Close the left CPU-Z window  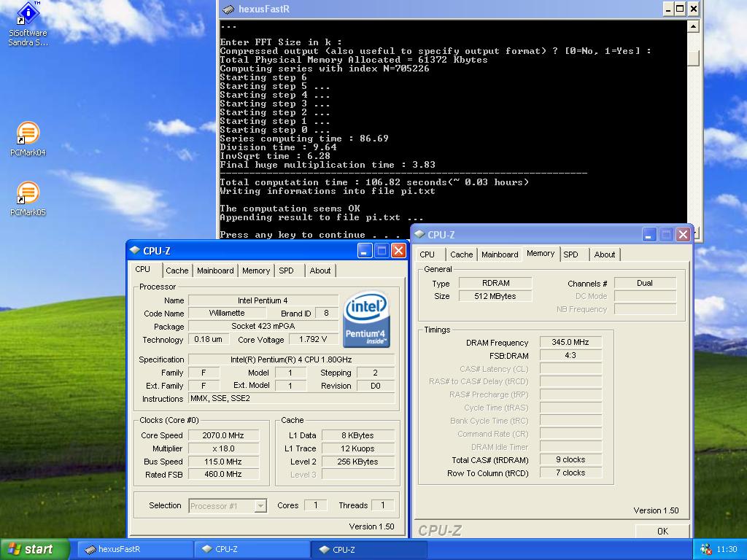(x=398, y=251)
